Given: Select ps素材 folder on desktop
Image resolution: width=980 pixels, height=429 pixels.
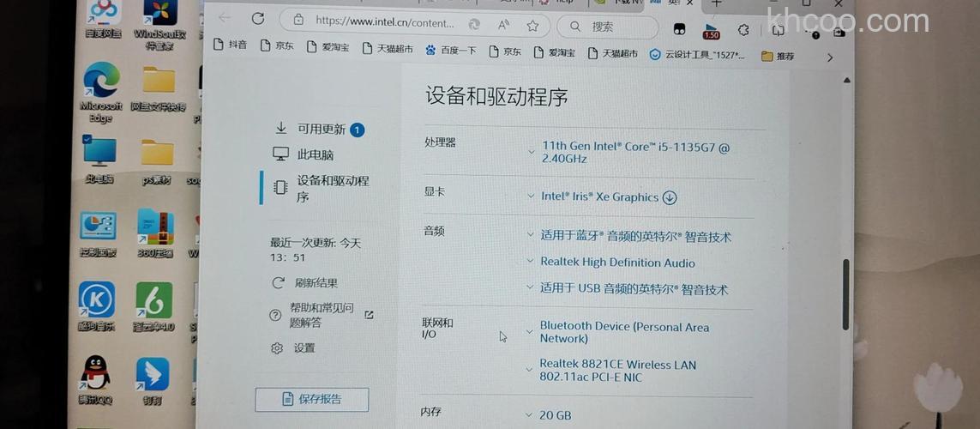Looking at the screenshot, I should 156,161.
